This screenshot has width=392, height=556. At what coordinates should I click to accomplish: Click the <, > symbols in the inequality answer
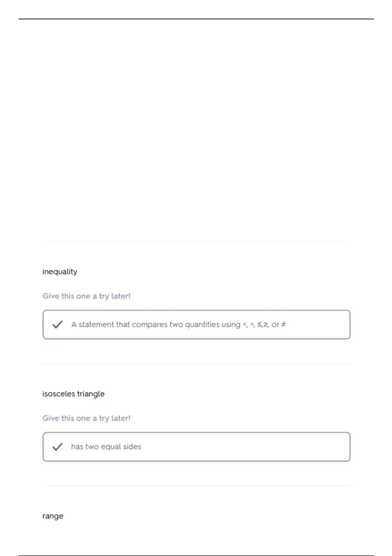248,324
